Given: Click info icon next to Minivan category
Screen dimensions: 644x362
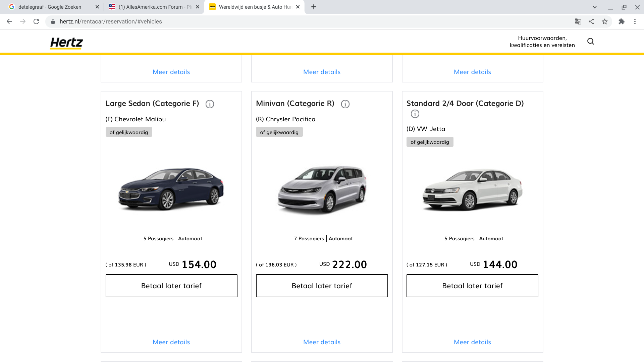Looking at the screenshot, I should click(345, 104).
